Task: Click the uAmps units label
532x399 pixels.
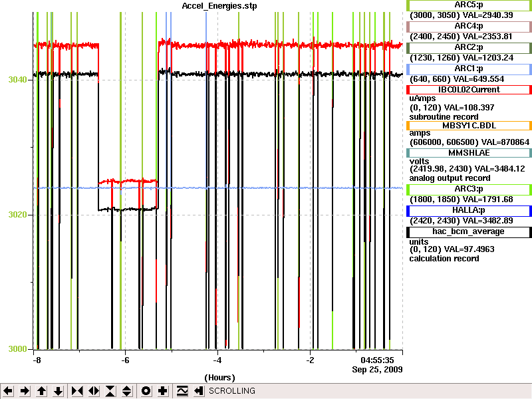Action: pyautogui.click(x=422, y=98)
